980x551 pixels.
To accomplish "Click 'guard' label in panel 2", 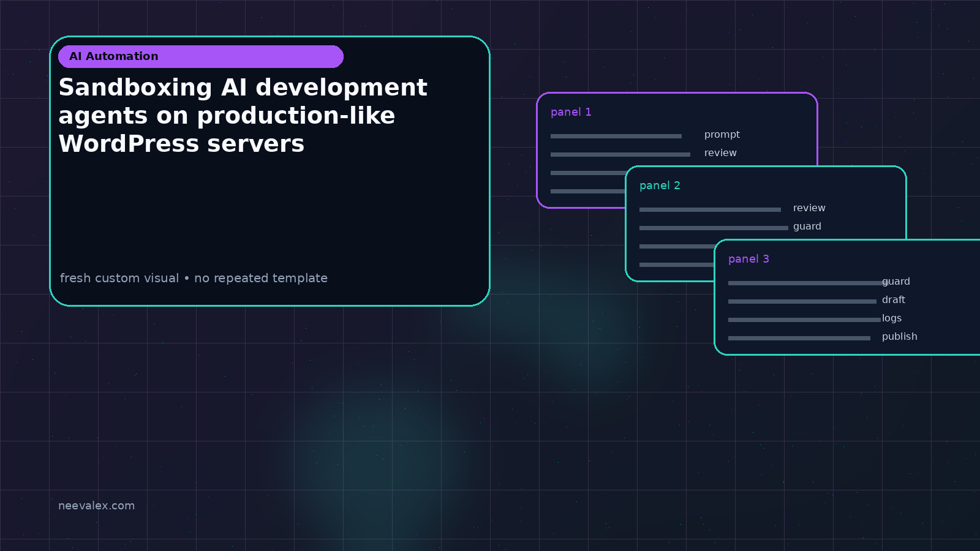I will click(807, 227).
